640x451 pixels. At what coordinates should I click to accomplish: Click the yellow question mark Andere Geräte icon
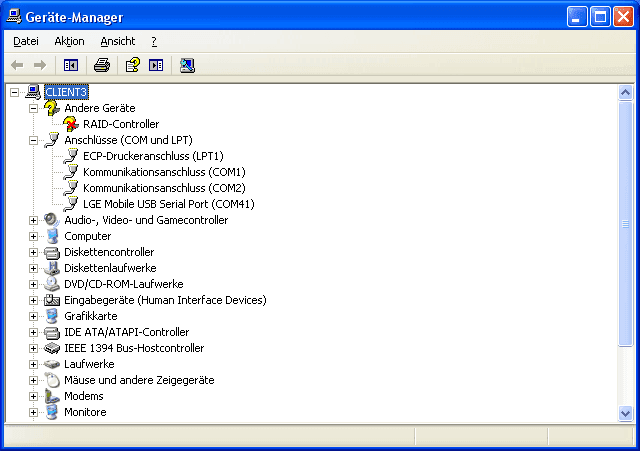(52, 108)
